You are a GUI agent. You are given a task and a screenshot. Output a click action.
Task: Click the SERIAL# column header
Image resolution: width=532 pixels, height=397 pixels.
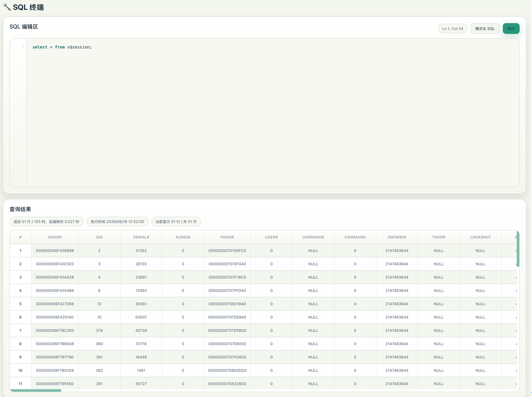141,237
